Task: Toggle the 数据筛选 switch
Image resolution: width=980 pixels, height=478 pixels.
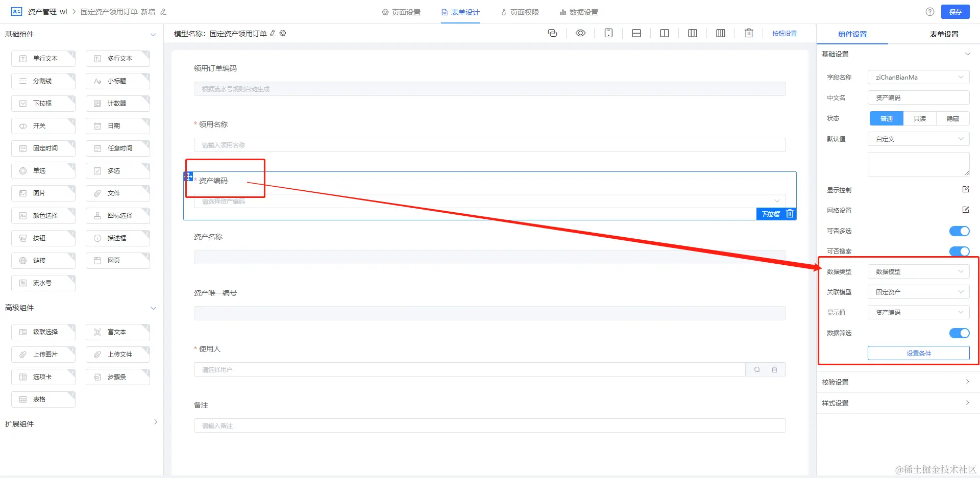Action: click(x=959, y=333)
